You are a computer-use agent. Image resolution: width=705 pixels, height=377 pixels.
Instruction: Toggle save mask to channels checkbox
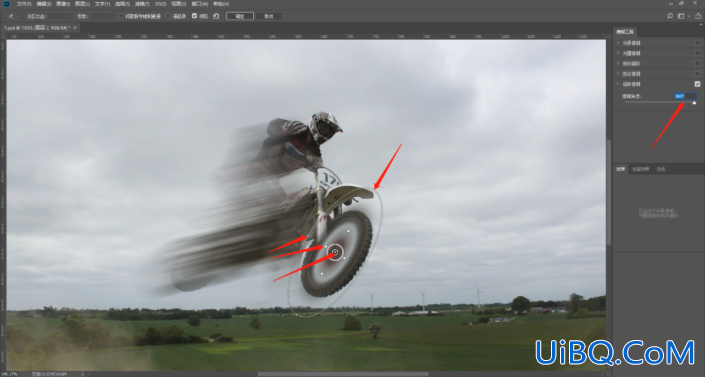point(120,16)
